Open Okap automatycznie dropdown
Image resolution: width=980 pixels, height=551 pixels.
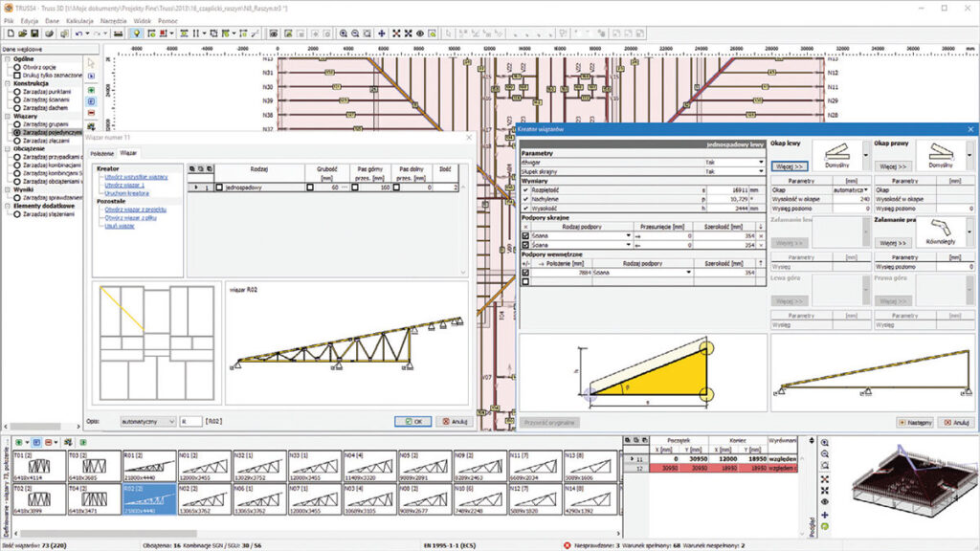point(866,190)
